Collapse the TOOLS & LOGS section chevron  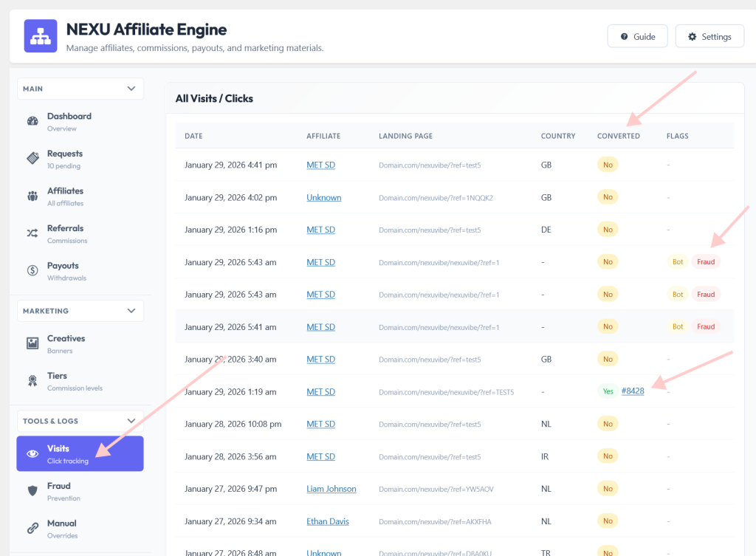[x=131, y=421]
